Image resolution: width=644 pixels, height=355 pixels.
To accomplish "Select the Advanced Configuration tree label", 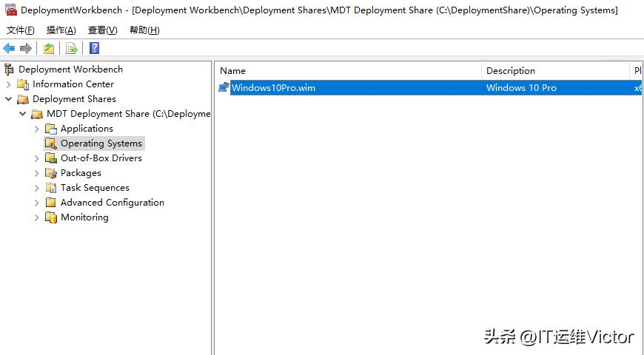I will [113, 203].
